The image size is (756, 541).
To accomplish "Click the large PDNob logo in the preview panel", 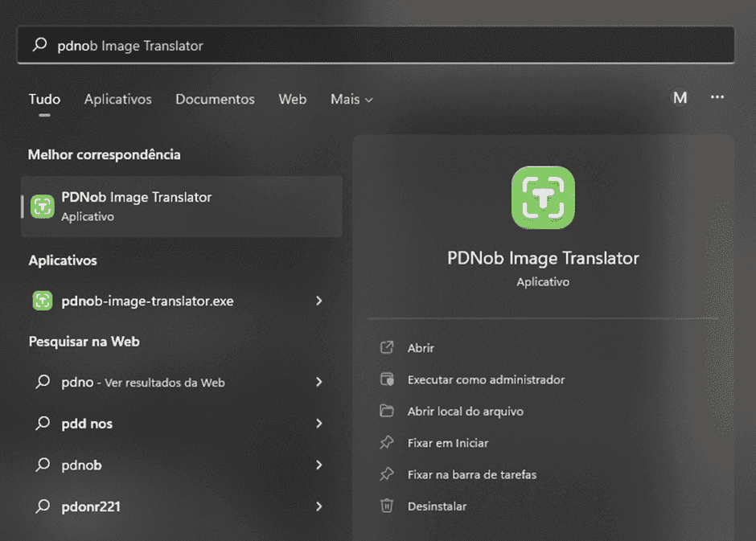I will click(543, 198).
